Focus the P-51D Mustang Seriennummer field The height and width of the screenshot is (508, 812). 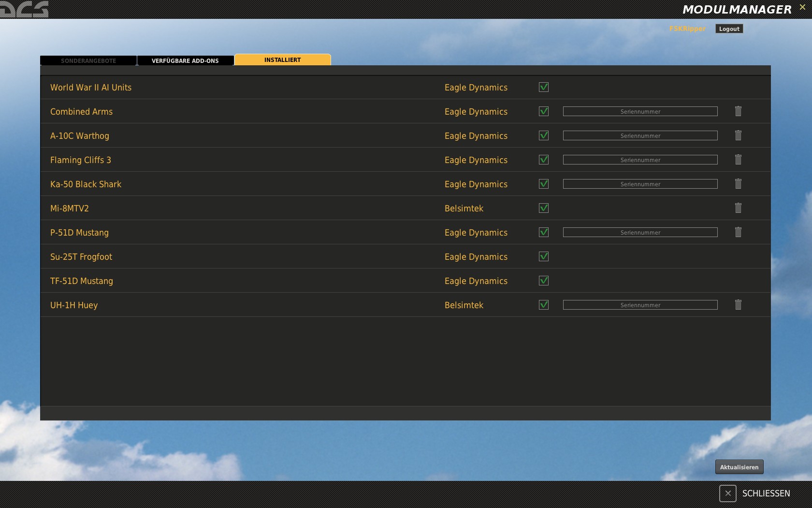640,232
